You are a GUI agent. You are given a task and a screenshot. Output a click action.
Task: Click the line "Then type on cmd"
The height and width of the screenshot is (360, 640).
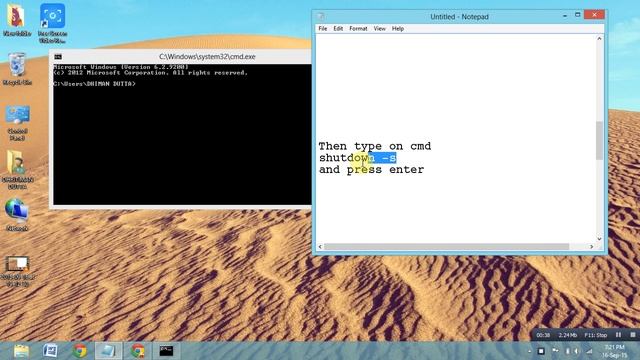click(x=375, y=146)
